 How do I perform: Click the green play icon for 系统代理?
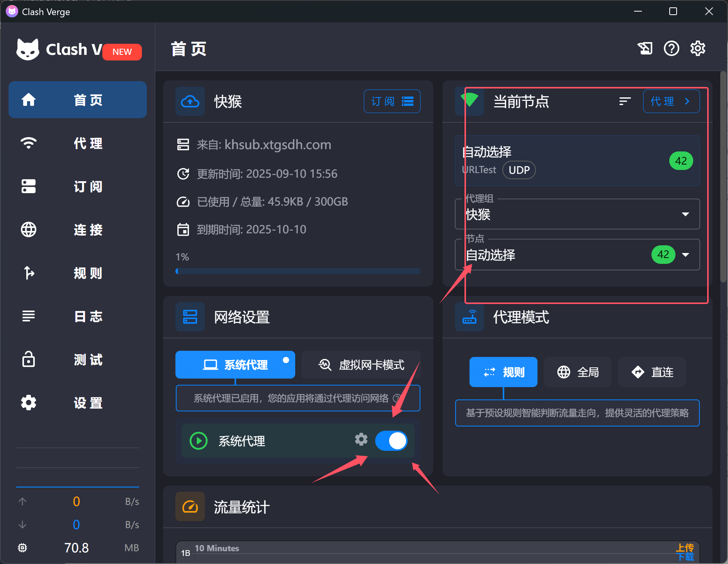[199, 441]
